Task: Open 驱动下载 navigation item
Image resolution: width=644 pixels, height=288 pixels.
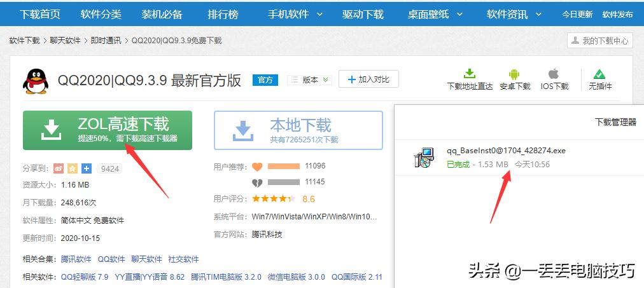Action: (x=363, y=15)
